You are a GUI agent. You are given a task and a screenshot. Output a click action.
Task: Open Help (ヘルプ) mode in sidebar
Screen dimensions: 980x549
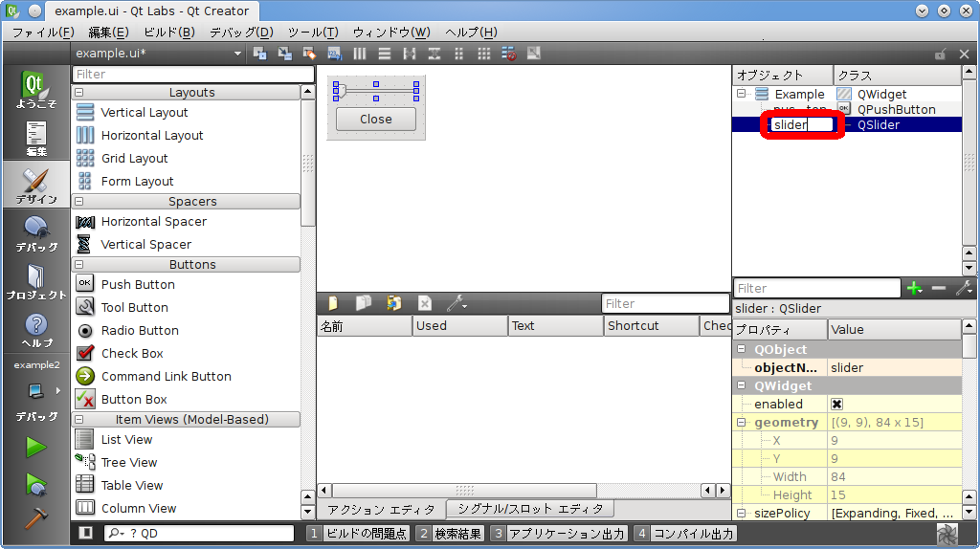coord(35,331)
